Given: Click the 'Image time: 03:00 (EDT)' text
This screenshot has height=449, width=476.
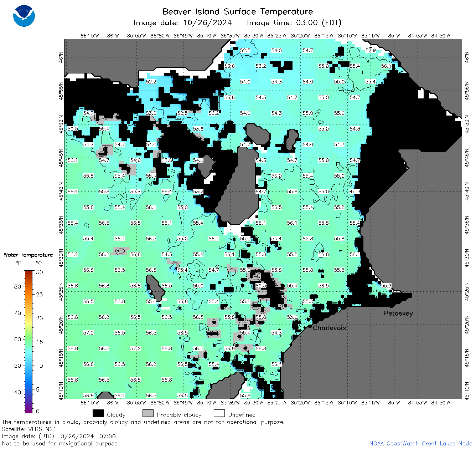Looking at the screenshot, I should click(x=294, y=23).
